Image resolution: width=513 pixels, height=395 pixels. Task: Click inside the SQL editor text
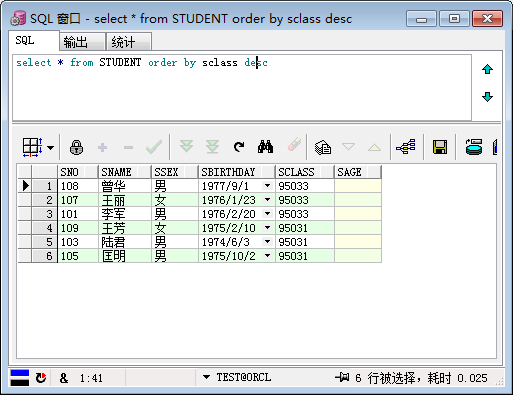tap(142, 63)
